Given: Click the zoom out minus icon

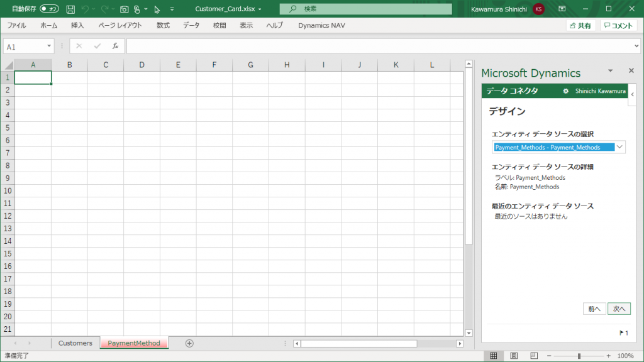Looking at the screenshot, I should (x=549, y=356).
